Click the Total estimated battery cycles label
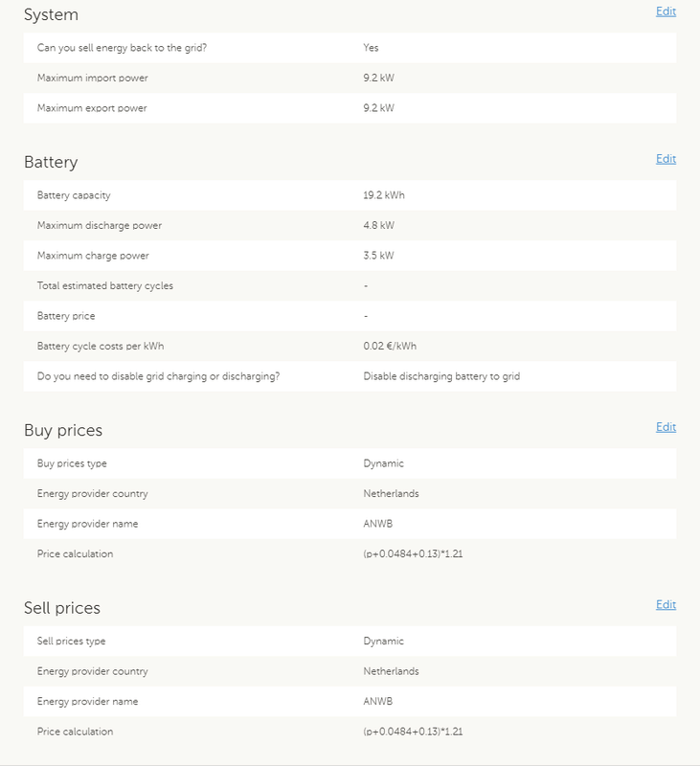This screenshot has height=766, width=700. point(104,286)
